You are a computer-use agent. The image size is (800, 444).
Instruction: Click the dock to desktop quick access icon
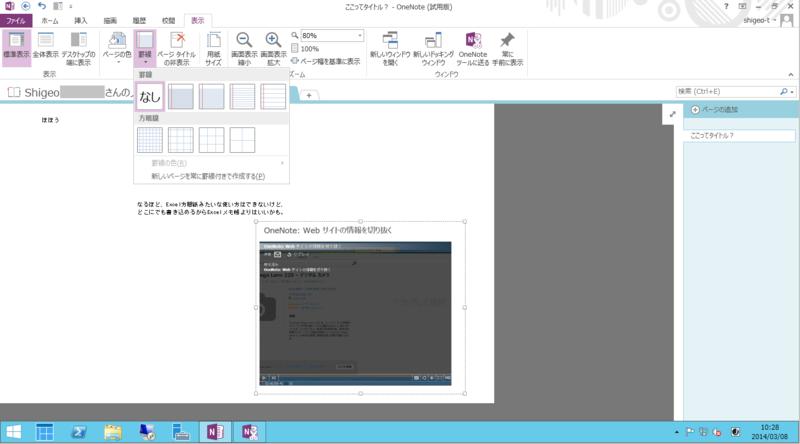click(x=58, y=6)
